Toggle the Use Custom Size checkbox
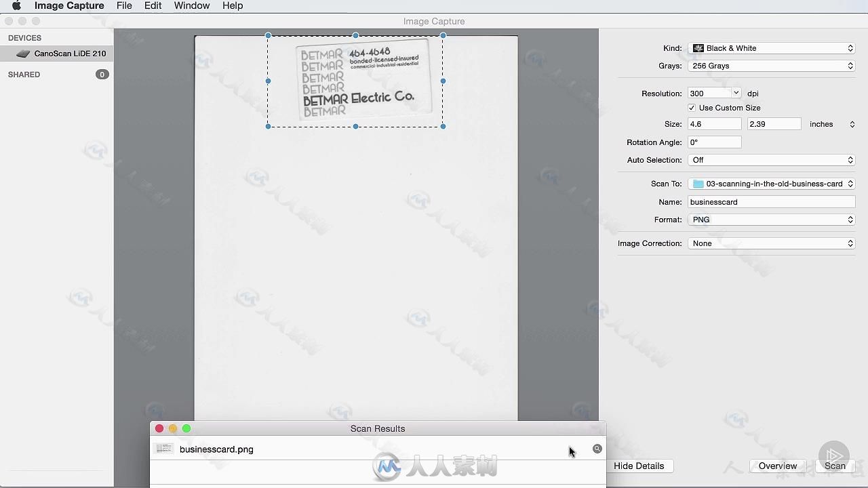 click(x=692, y=108)
